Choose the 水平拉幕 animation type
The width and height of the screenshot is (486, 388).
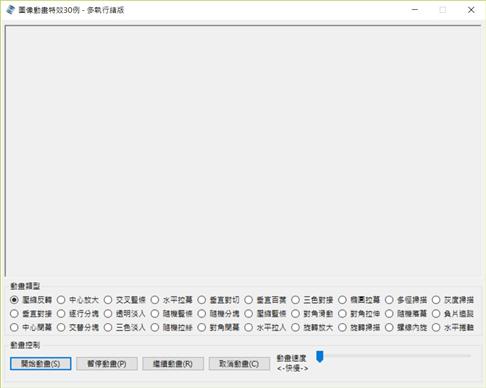coord(171,300)
